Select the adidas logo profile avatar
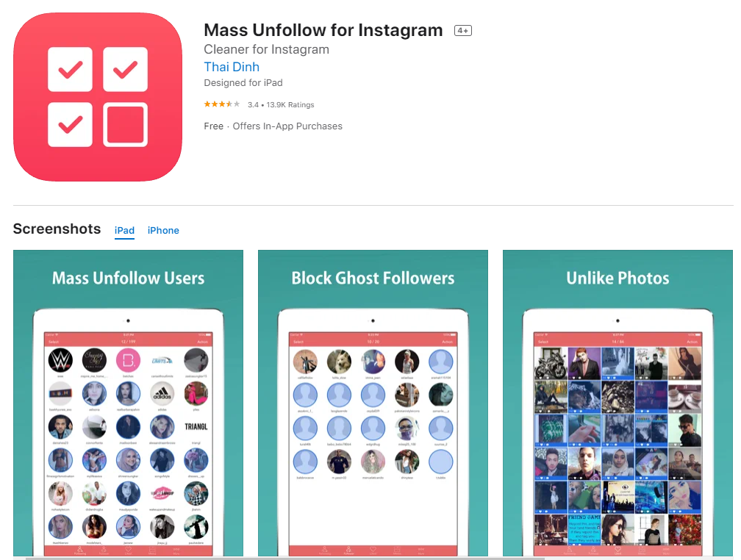Screen dimensions: 741x560 (162, 394)
